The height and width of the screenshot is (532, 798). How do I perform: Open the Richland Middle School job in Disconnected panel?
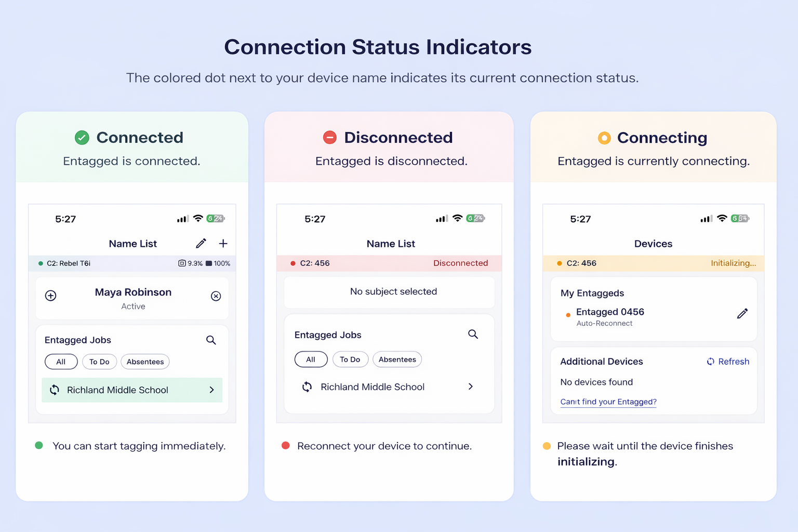[373, 387]
